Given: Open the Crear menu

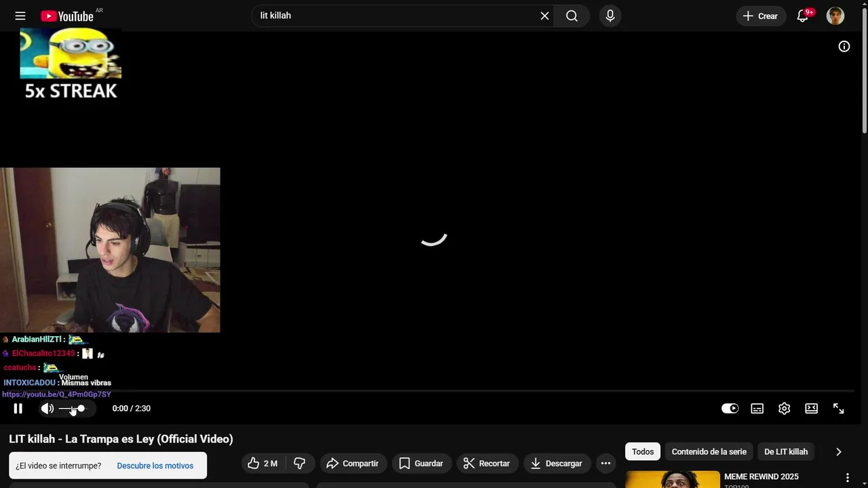Looking at the screenshot, I should coord(760,16).
